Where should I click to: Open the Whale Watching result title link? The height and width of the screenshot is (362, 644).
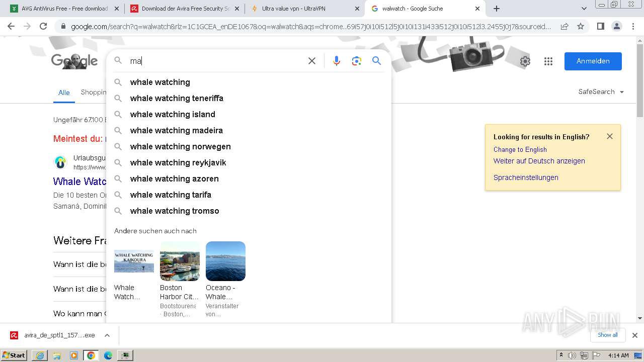coord(80,181)
